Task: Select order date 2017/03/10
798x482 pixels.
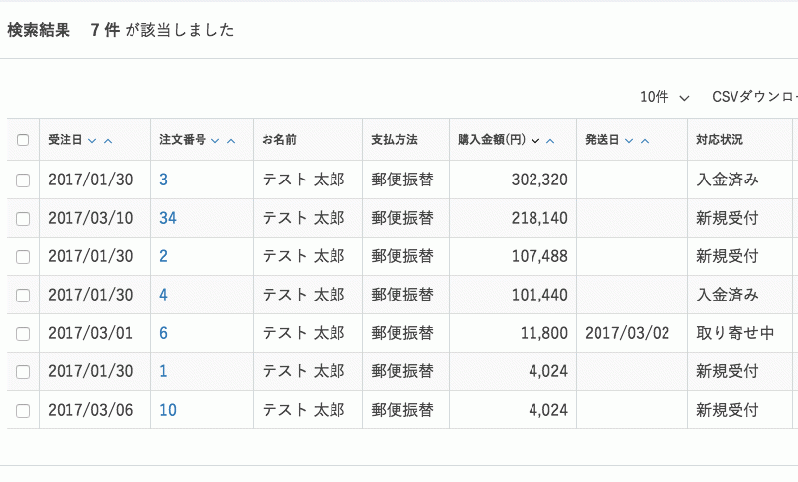Action: 91,218
